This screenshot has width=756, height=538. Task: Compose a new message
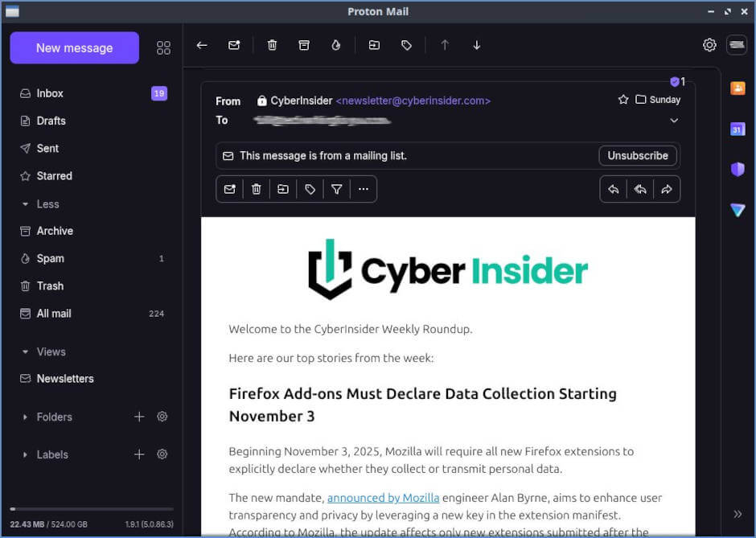coord(74,47)
